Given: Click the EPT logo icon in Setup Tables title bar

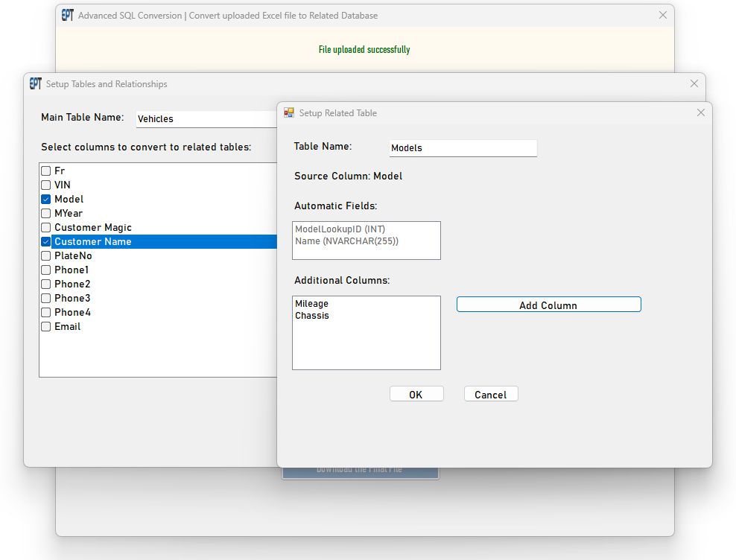Looking at the screenshot, I should tap(35, 84).
